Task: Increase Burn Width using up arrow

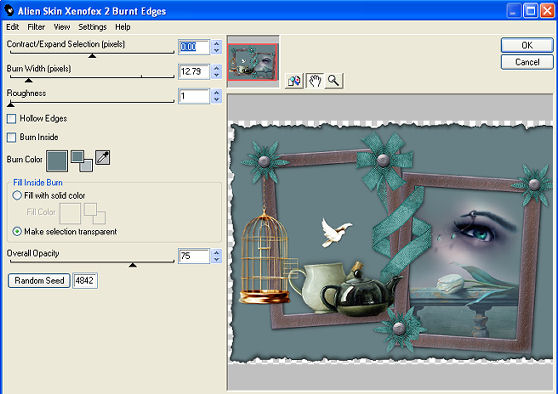Action: click(216, 68)
